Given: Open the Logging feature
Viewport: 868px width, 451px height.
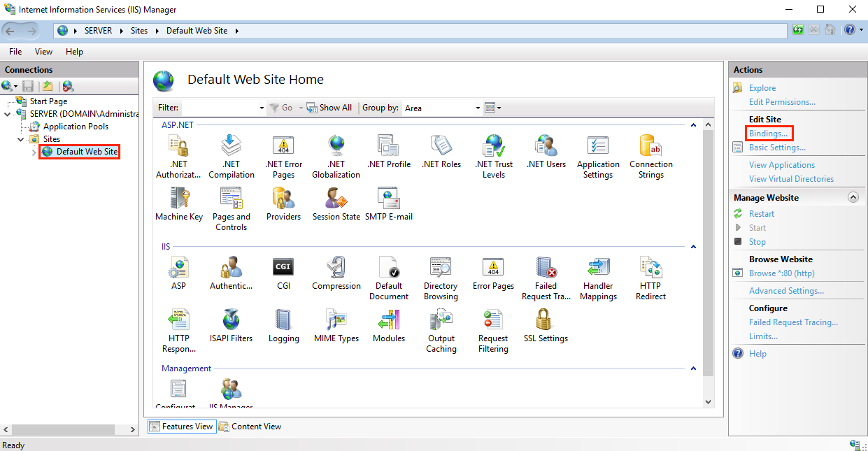Looking at the screenshot, I should [x=283, y=324].
